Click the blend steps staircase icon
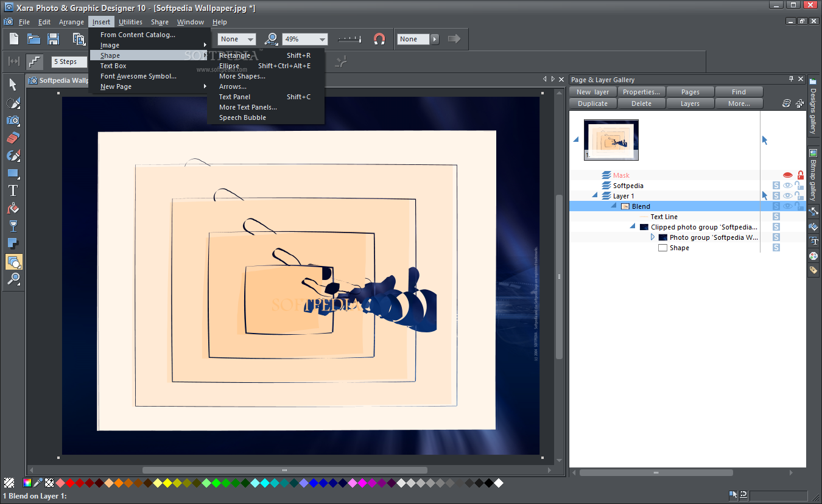The width and height of the screenshot is (822, 504). coord(35,61)
